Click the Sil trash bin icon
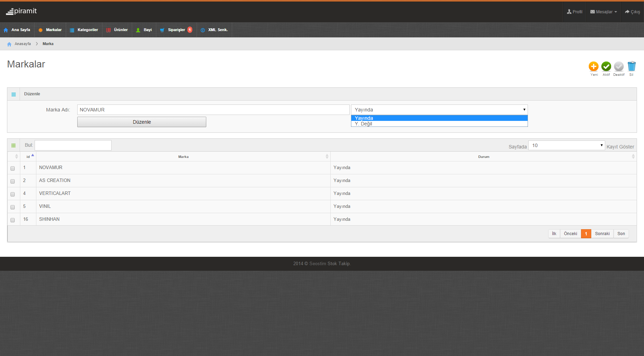The image size is (644, 356). click(631, 66)
